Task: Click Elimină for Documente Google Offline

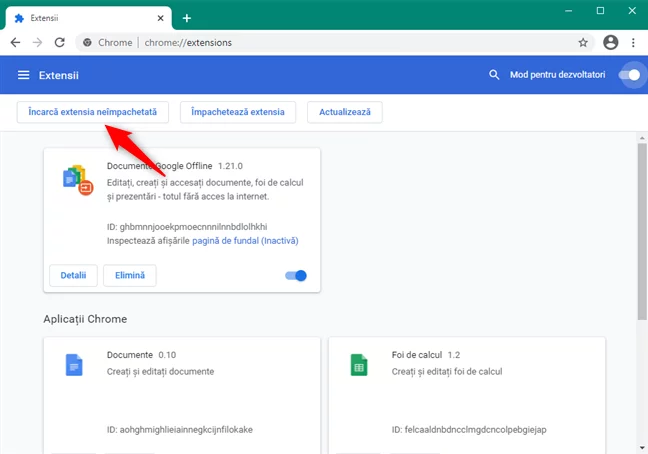Action: 130,276
